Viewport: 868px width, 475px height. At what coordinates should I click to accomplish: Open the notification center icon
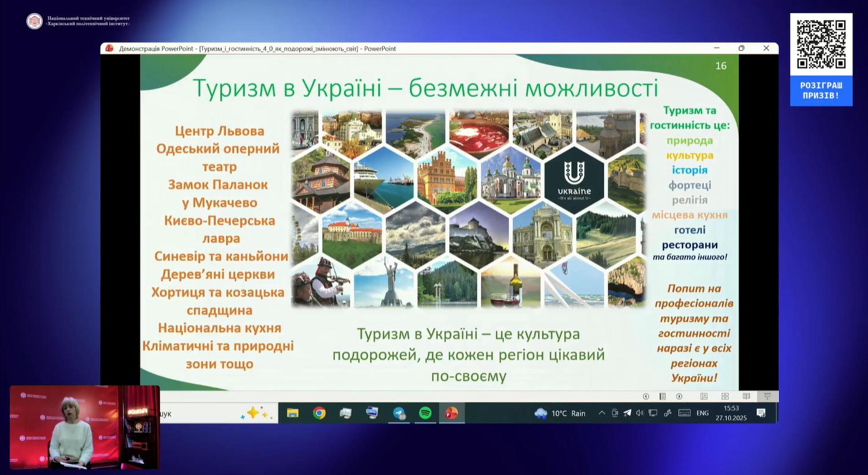tap(761, 413)
